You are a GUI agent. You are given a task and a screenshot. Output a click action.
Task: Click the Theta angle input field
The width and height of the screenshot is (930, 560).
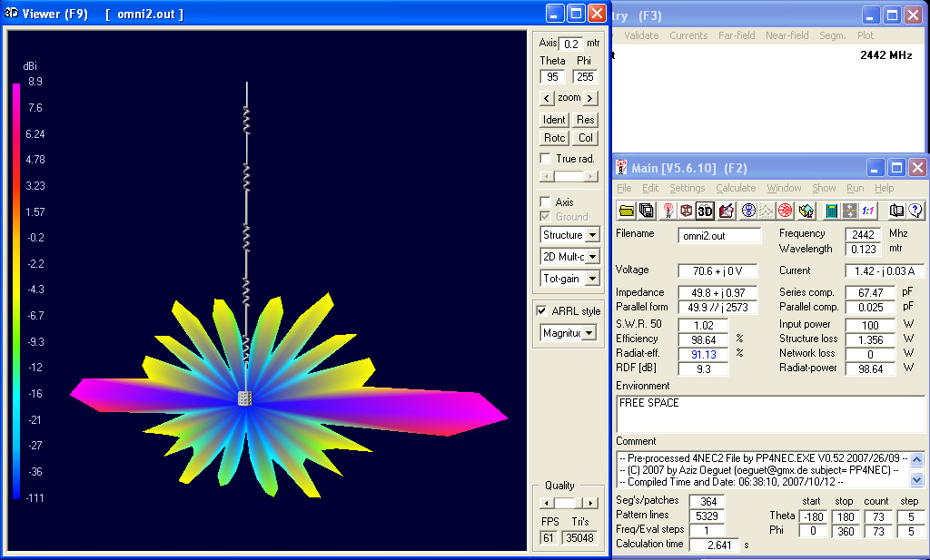point(552,77)
